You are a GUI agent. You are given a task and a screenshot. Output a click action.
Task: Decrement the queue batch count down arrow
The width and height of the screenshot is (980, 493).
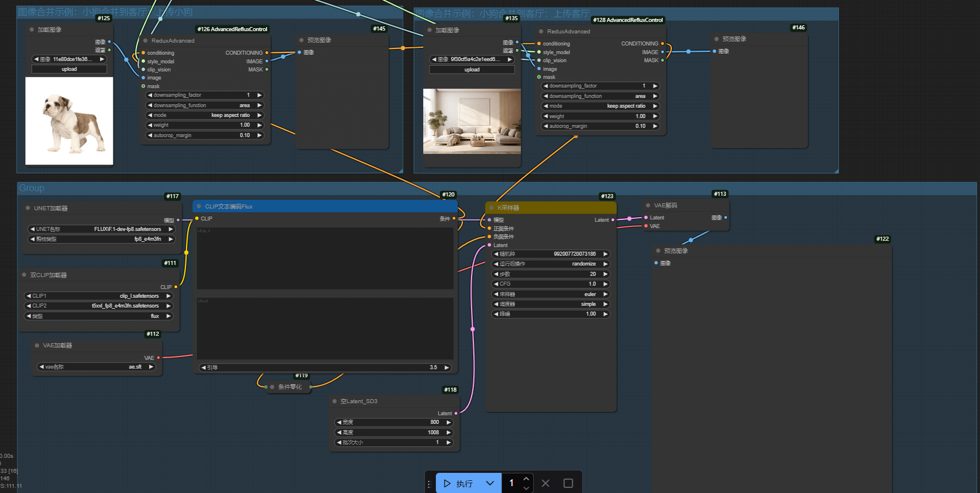point(526,488)
